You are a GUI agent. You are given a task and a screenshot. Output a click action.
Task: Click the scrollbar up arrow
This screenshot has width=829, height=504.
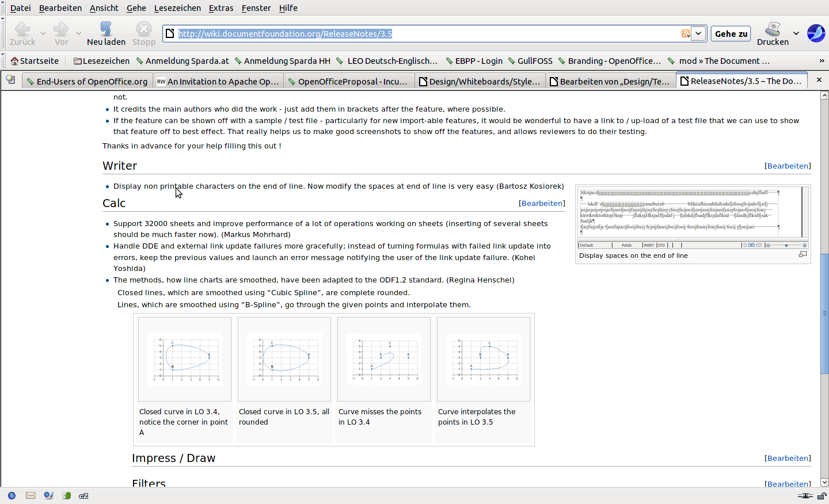coord(824,95)
